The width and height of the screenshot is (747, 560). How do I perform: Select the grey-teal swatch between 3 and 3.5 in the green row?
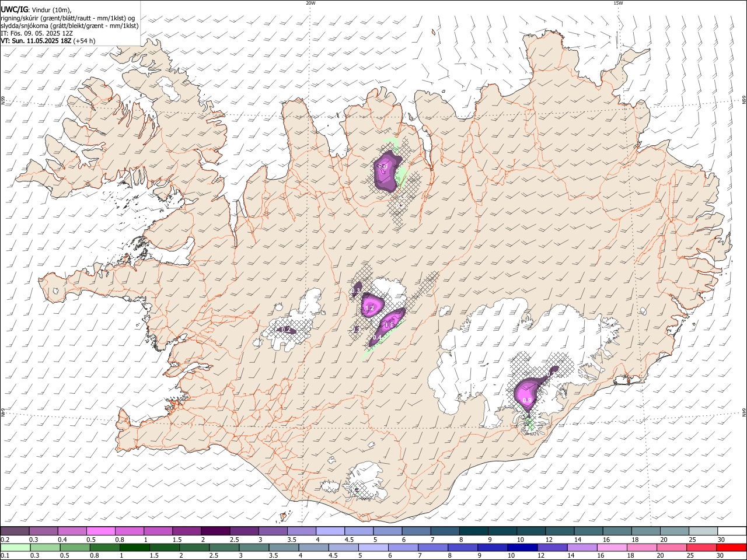tap(254, 548)
